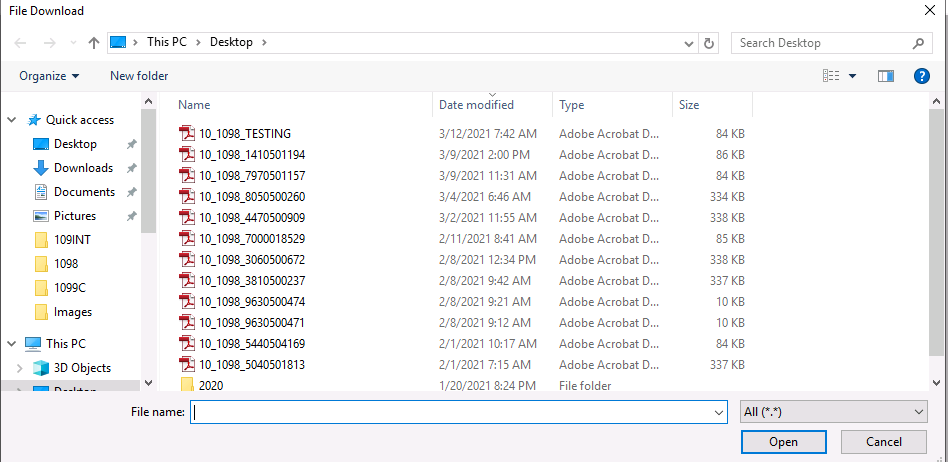The width and height of the screenshot is (948, 462).
Task: Open Downloads in navigation pane
Action: [x=83, y=168]
